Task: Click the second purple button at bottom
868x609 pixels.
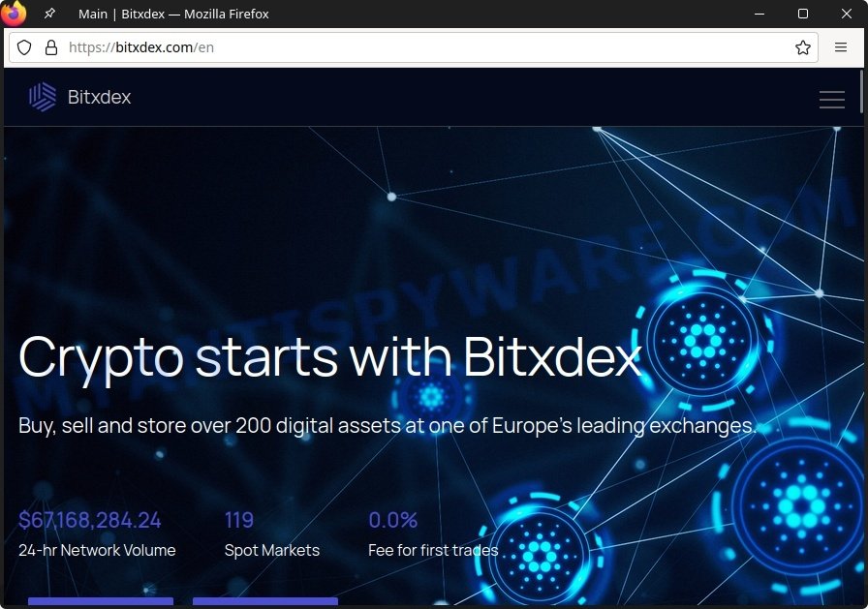Action: point(265,601)
